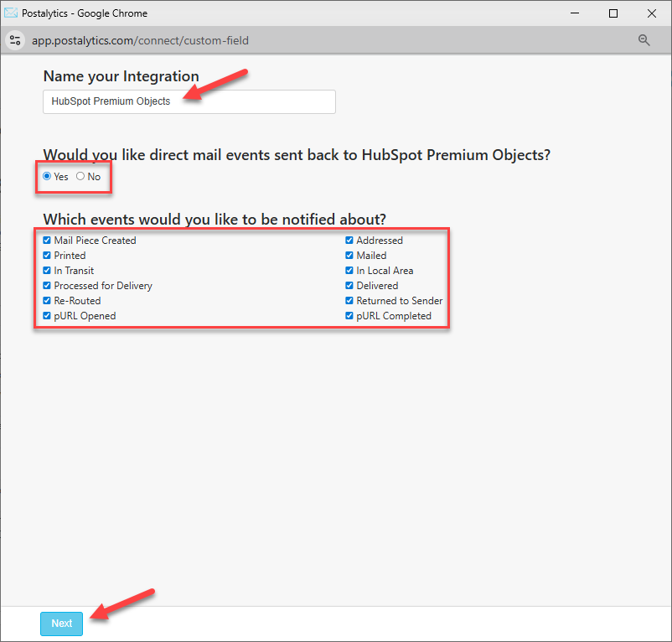This screenshot has height=642, width=672.
Task: Click the URL app.postalytics.com/connect/custom-field
Action: click(x=140, y=40)
